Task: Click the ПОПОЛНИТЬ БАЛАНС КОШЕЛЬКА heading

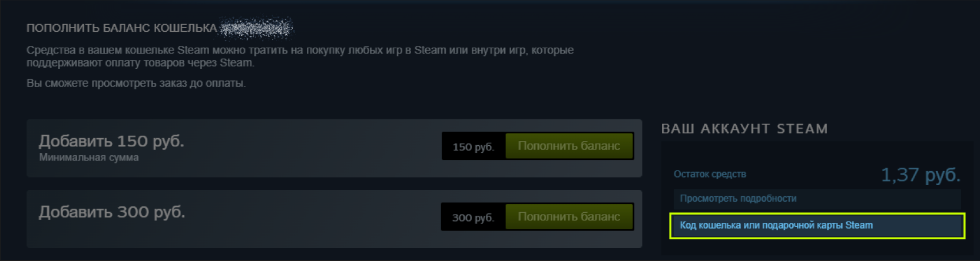Action: point(122,28)
